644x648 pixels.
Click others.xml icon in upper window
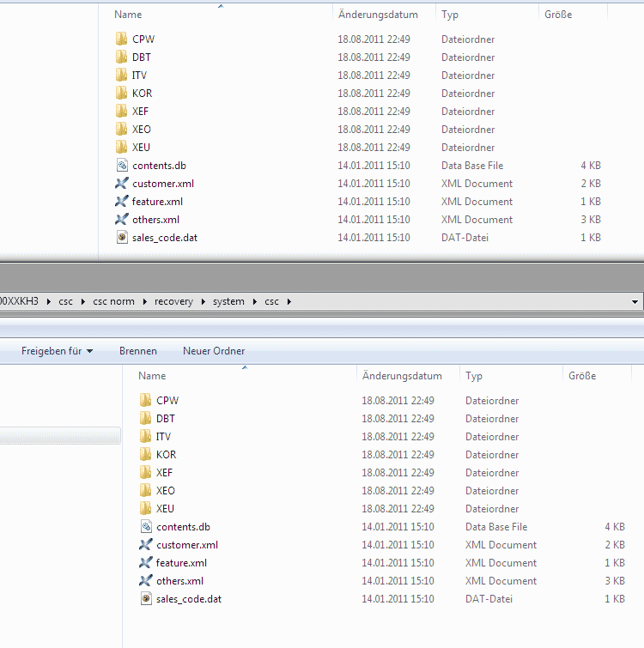click(122, 220)
